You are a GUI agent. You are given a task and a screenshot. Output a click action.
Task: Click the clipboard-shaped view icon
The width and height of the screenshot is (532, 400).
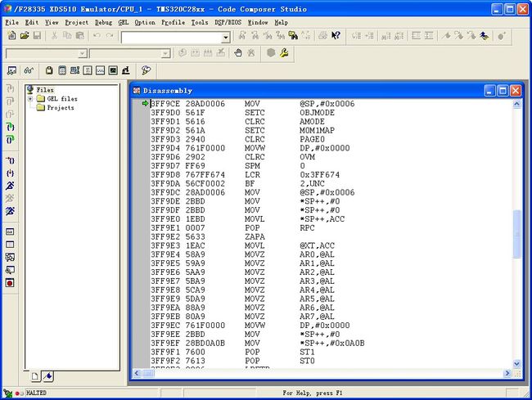point(49,70)
